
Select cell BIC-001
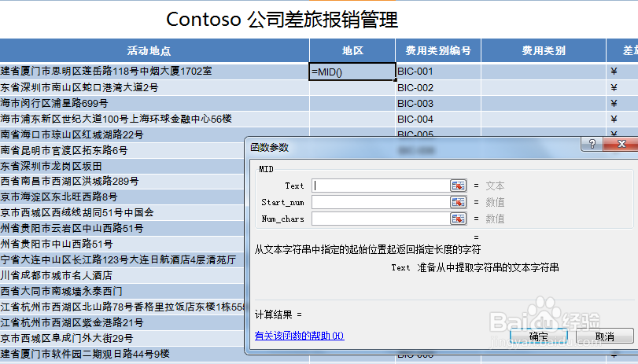coord(438,72)
